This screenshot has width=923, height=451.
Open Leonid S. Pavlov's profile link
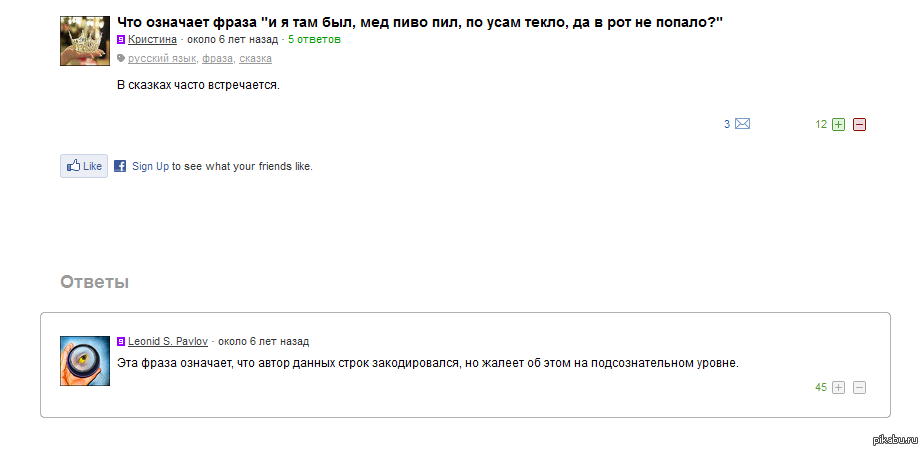pos(168,341)
